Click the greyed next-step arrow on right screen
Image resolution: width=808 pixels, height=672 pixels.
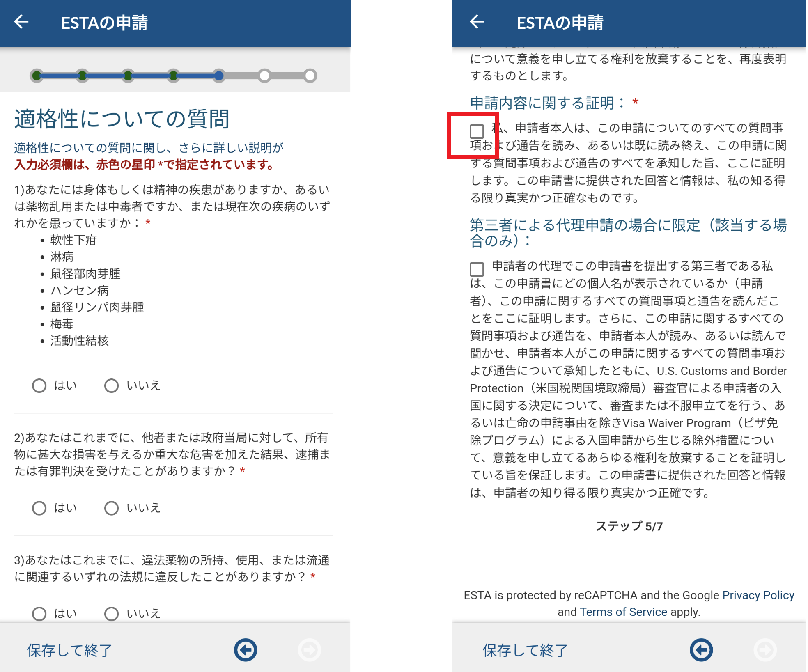765,650
